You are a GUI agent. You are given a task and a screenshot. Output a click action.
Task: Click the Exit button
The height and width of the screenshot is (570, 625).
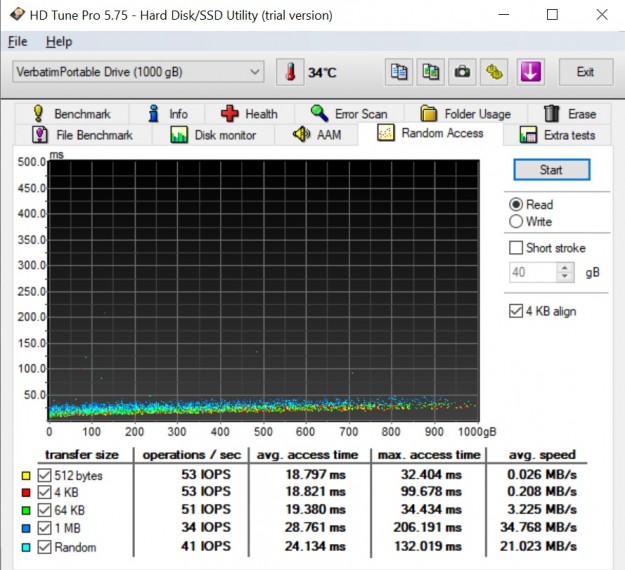pyautogui.click(x=585, y=72)
